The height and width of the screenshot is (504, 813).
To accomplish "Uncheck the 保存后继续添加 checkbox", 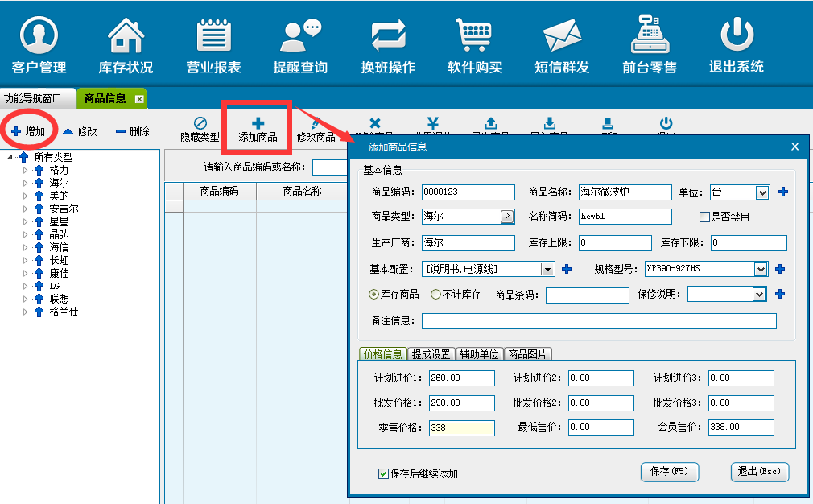I will (x=383, y=473).
